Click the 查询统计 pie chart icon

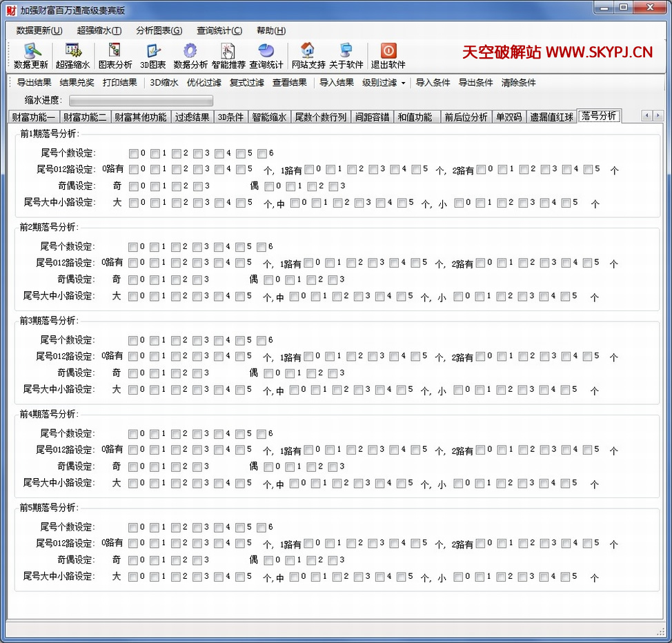(266, 52)
